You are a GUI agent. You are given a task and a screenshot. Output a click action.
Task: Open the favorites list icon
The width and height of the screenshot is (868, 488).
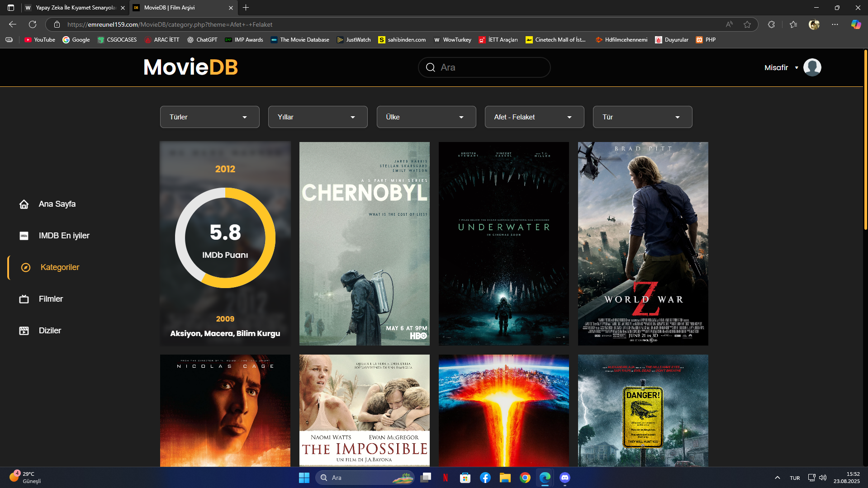793,24
